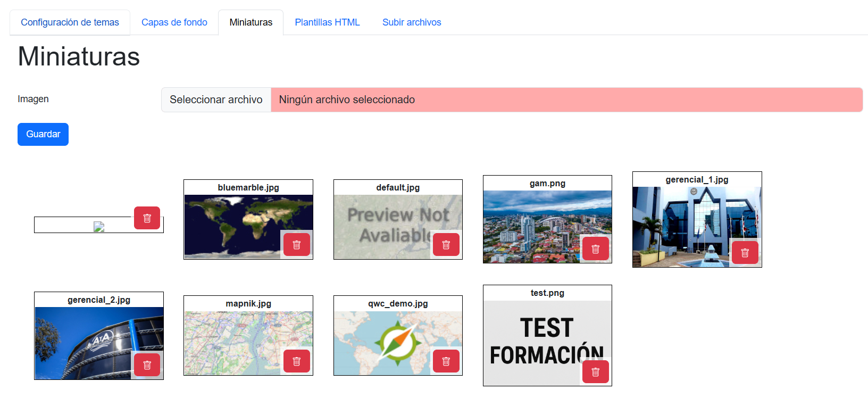Screen dimensions: 868x414
Task: Delete the default.jpg thumbnail
Action: coord(446,245)
